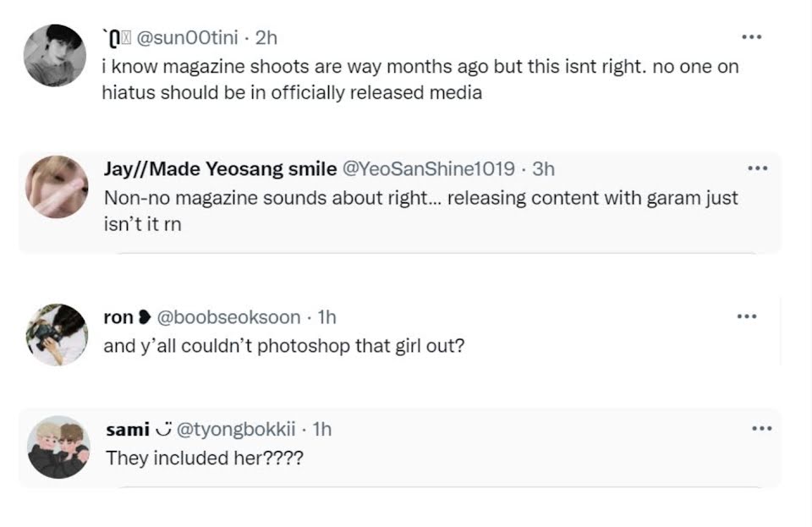
Task: Click display name 'Jay//Made Yeosang smile'
Action: [219, 168]
